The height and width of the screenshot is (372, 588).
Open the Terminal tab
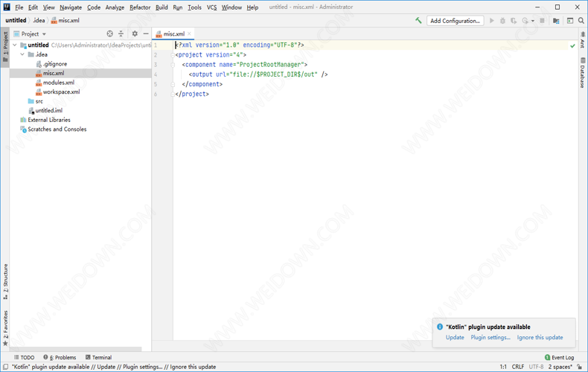(98, 358)
